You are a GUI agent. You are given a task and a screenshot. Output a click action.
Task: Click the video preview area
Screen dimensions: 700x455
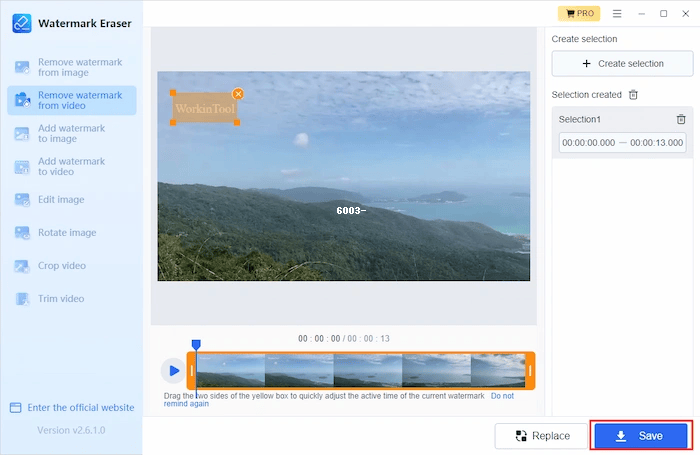pos(344,176)
